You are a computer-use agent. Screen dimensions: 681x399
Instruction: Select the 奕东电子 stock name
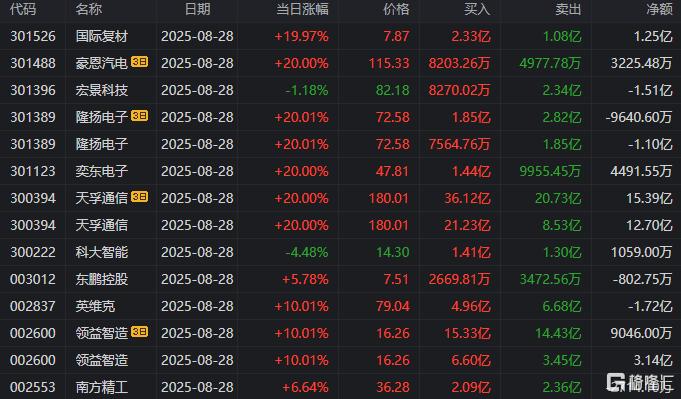pyautogui.click(x=102, y=171)
